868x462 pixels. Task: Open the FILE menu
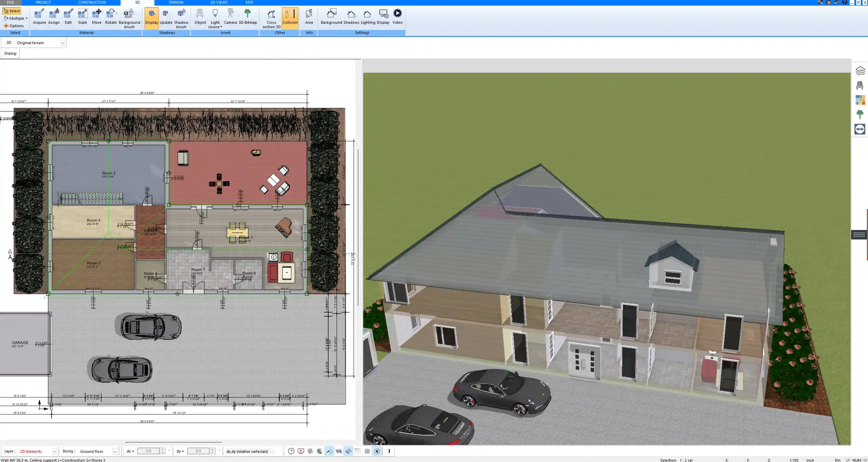coord(10,2)
